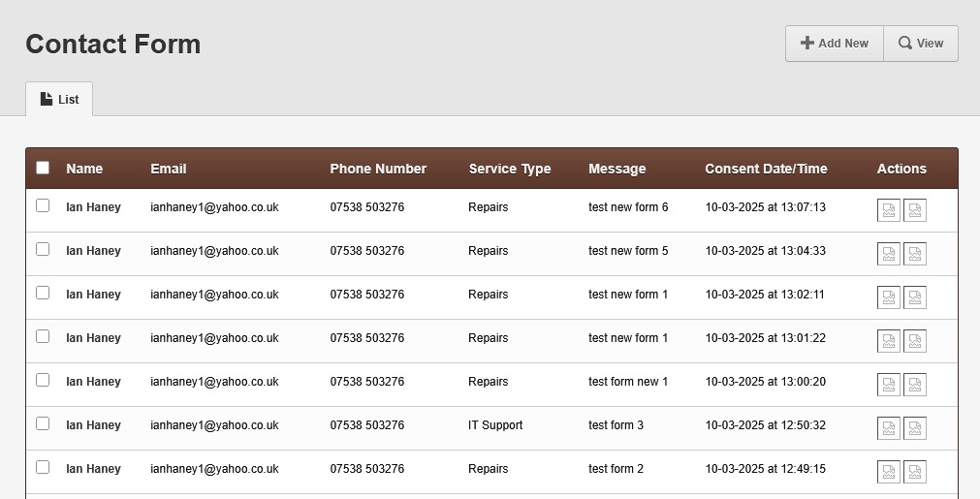Screen dimensions: 980x499
Task: Click the Actions column header
Action: tap(901, 169)
